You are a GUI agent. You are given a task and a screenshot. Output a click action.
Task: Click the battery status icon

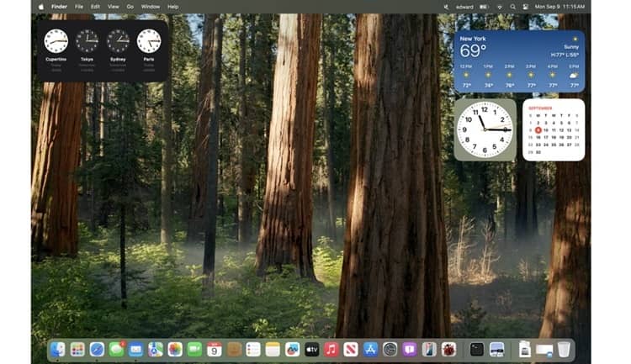pos(484,7)
